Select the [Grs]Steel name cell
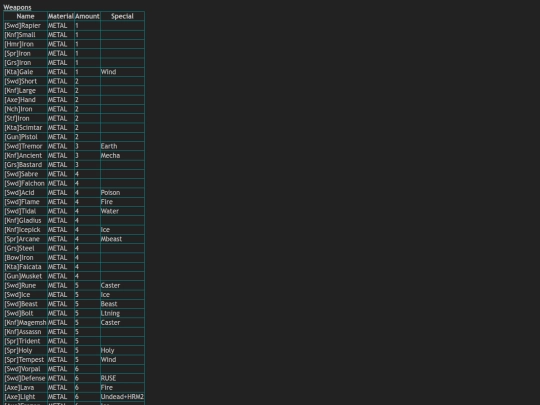Viewport: 540px width, 405px height. pyautogui.click(x=25, y=249)
